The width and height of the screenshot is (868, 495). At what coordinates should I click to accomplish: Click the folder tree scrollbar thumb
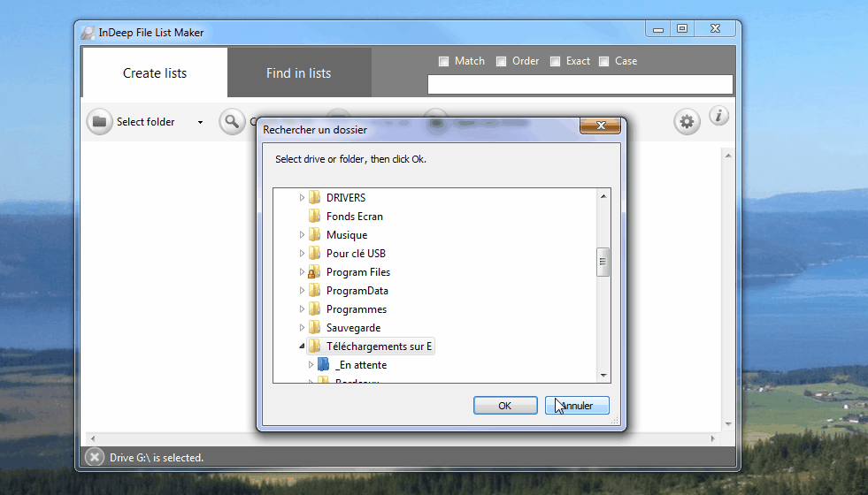click(x=603, y=262)
